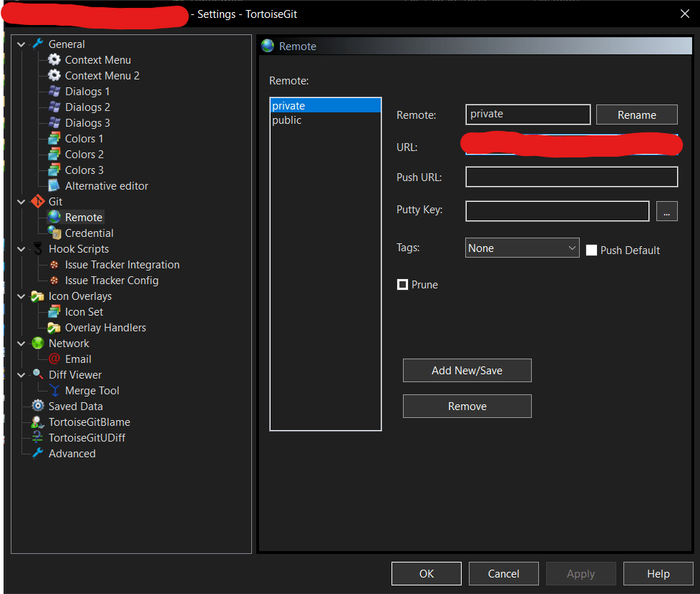
Task: Toggle the Prune checkbox
Action: [x=403, y=284]
